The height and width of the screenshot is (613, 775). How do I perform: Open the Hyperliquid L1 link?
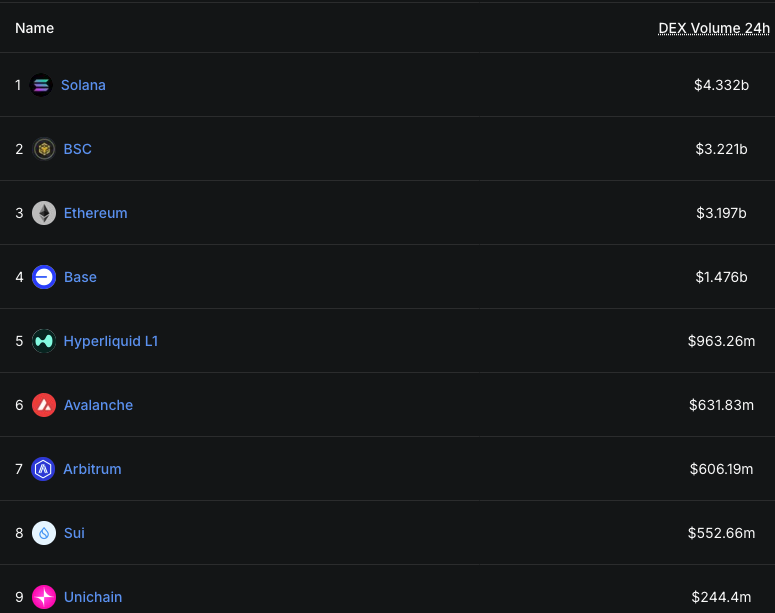point(111,341)
